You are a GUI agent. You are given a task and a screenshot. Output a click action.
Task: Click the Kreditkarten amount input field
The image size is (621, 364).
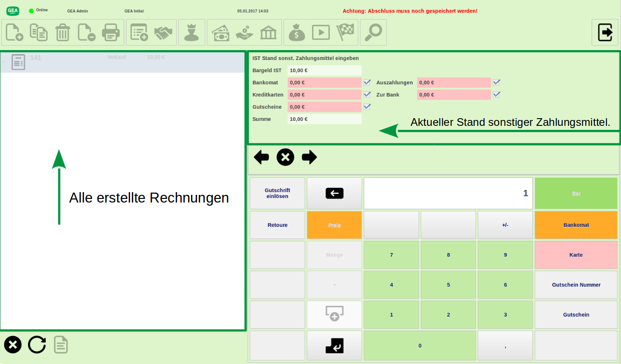(x=324, y=95)
